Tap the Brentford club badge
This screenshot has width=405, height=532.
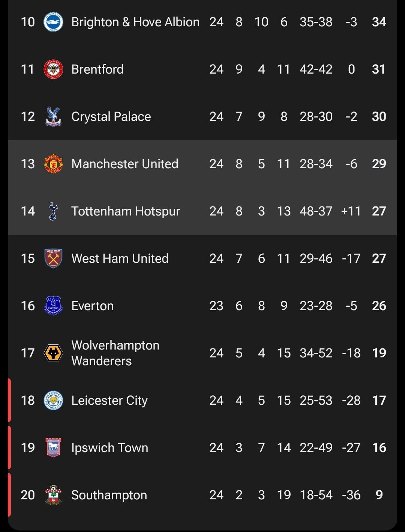(x=53, y=69)
